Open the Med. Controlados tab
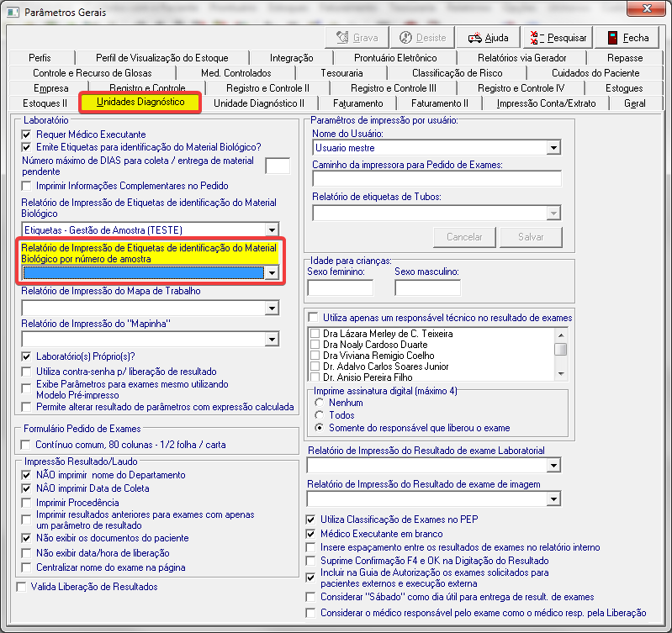Viewport: 672px width, 633px height. (x=236, y=73)
